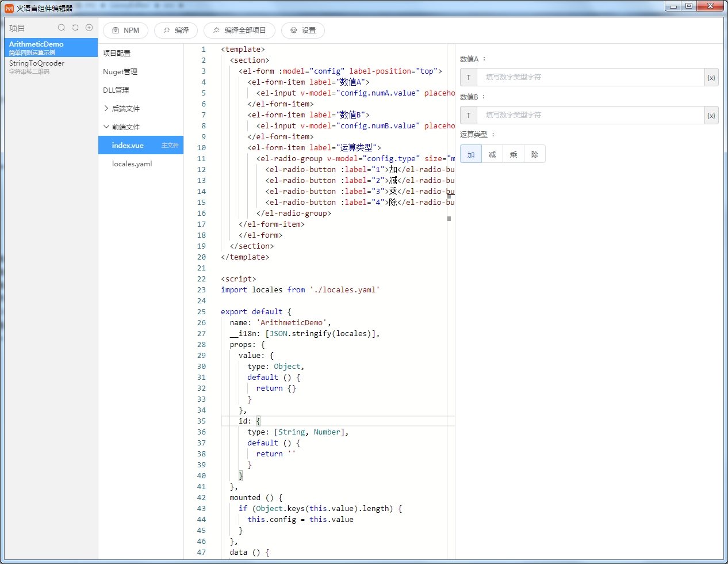Click the app logo in title bar
Viewport: 728px width, 564px height.
[9, 8]
